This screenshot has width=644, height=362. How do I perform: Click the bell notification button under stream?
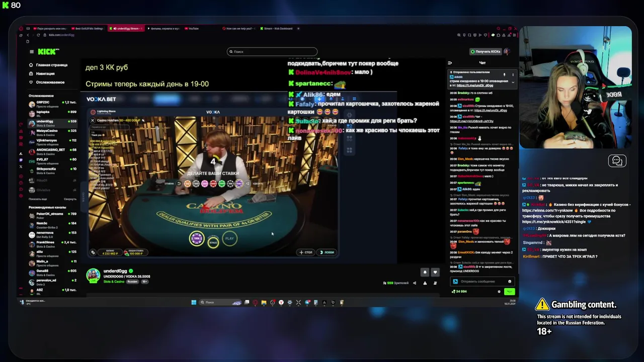[x=425, y=272]
